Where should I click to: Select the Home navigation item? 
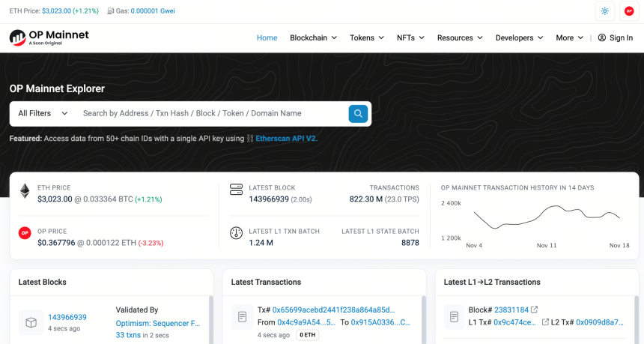267,37
